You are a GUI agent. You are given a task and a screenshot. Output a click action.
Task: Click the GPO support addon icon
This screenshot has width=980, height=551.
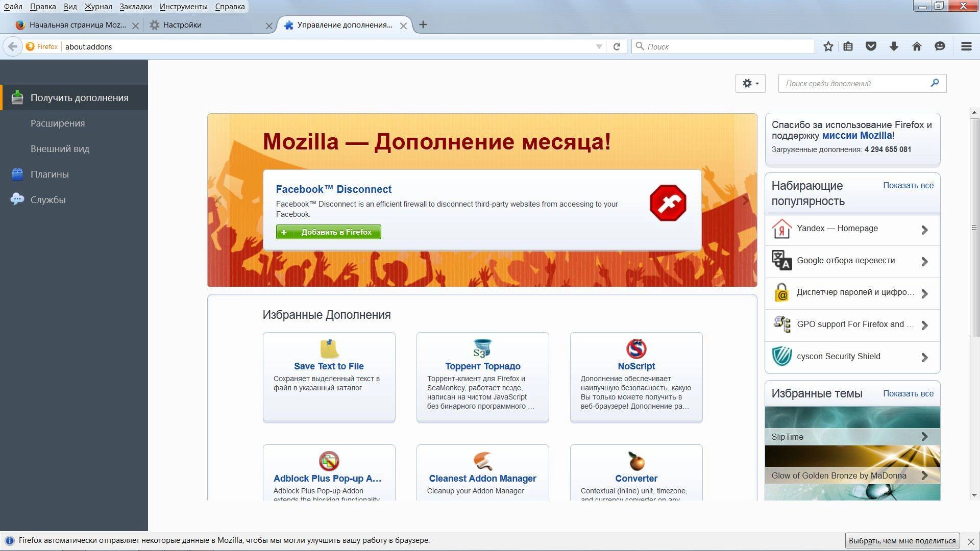tap(781, 324)
